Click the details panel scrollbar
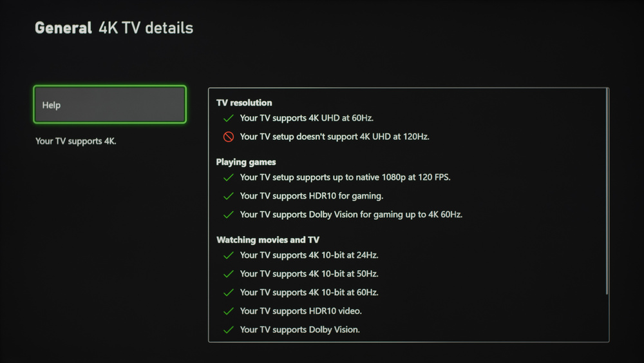The width and height of the screenshot is (644, 363). (607, 192)
